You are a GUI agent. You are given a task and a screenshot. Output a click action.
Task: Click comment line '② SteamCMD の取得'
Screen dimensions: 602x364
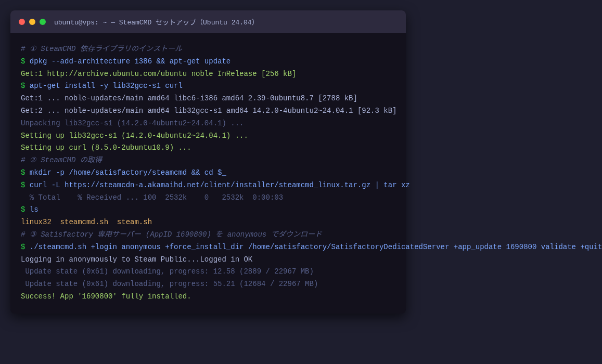pos(61,160)
